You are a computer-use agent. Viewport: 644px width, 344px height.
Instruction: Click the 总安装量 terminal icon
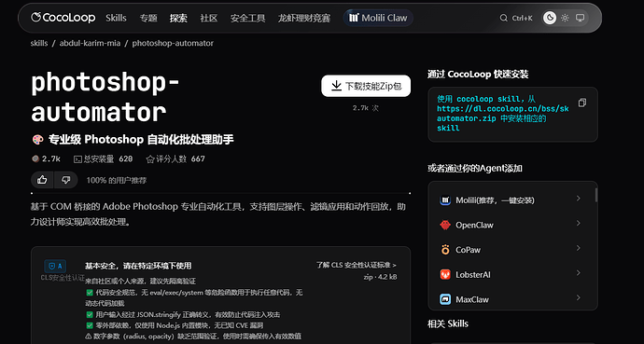(77, 159)
